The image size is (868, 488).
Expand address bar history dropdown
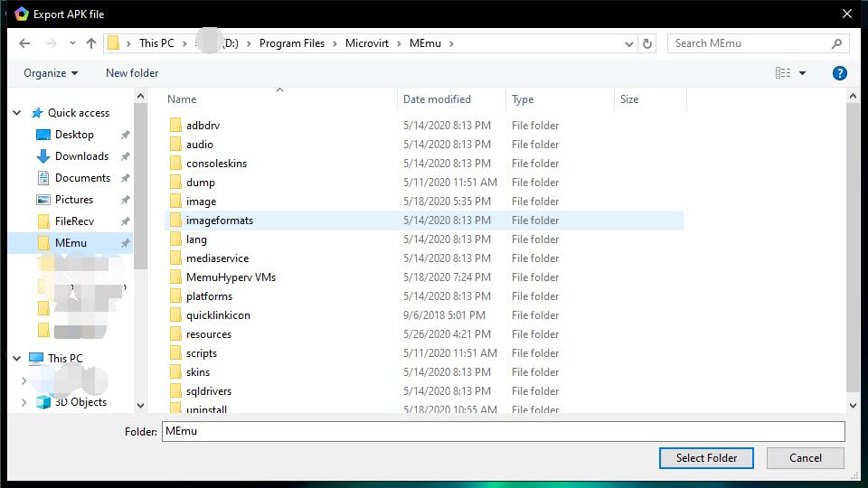pyautogui.click(x=629, y=43)
